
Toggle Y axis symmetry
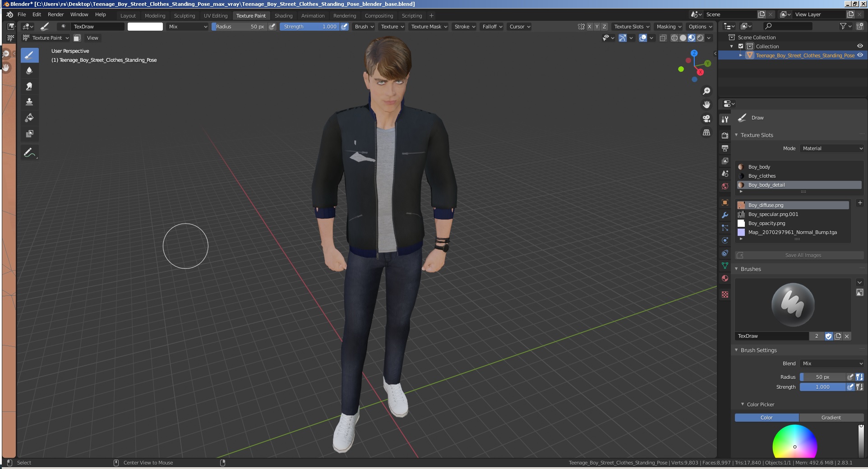pos(597,27)
